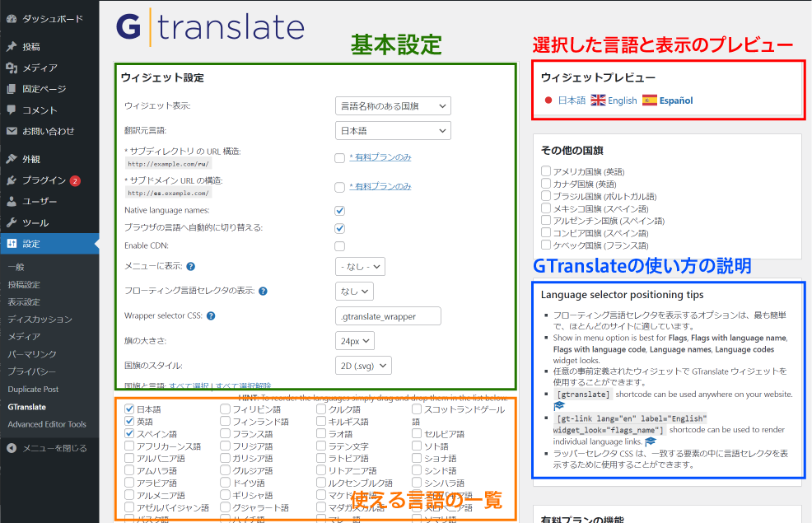The height and width of the screenshot is (523, 812).
Task: Enable the Enable CDN checkbox
Action: (x=340, y=246)
